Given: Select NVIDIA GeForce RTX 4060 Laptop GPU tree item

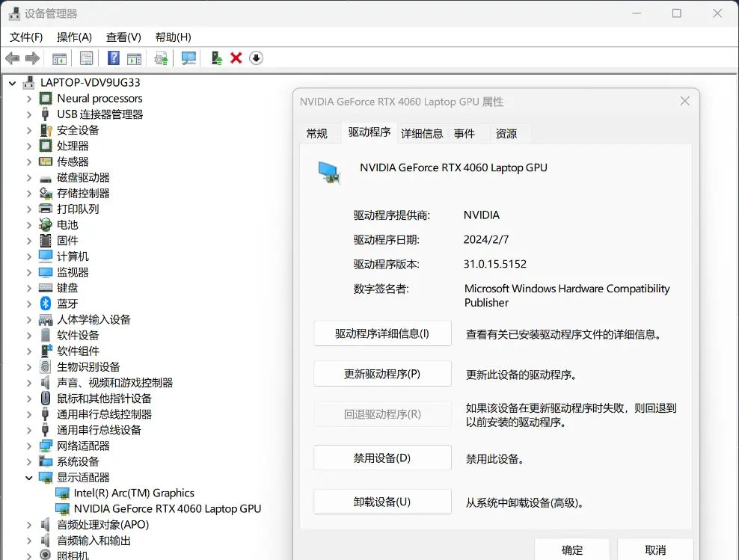Looking at the screenshot, I should click(x=168, y=508).
